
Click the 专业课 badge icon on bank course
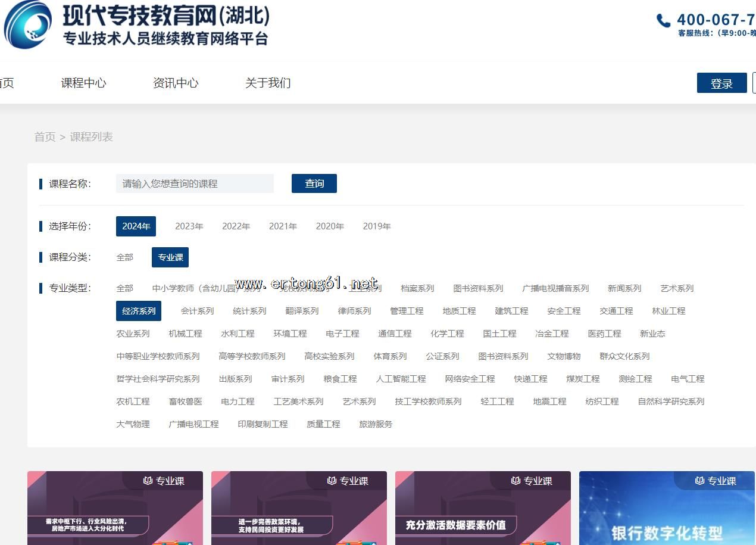[700, 481]
